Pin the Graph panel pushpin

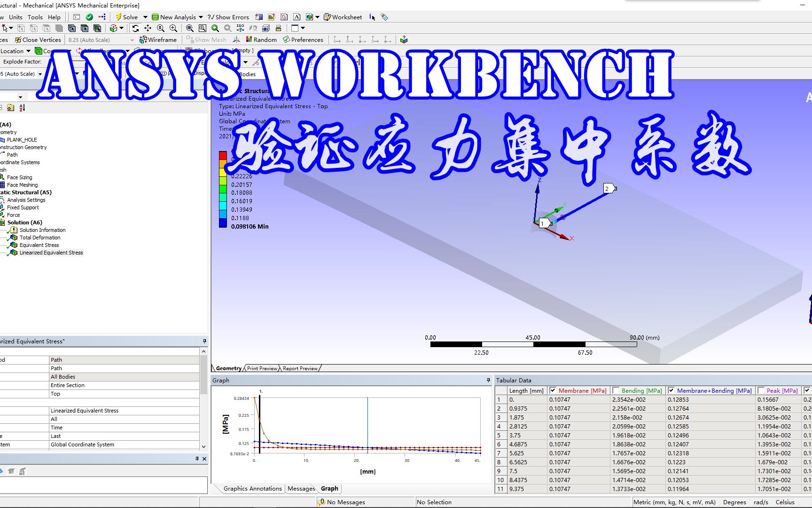click(x=488, y=380)
